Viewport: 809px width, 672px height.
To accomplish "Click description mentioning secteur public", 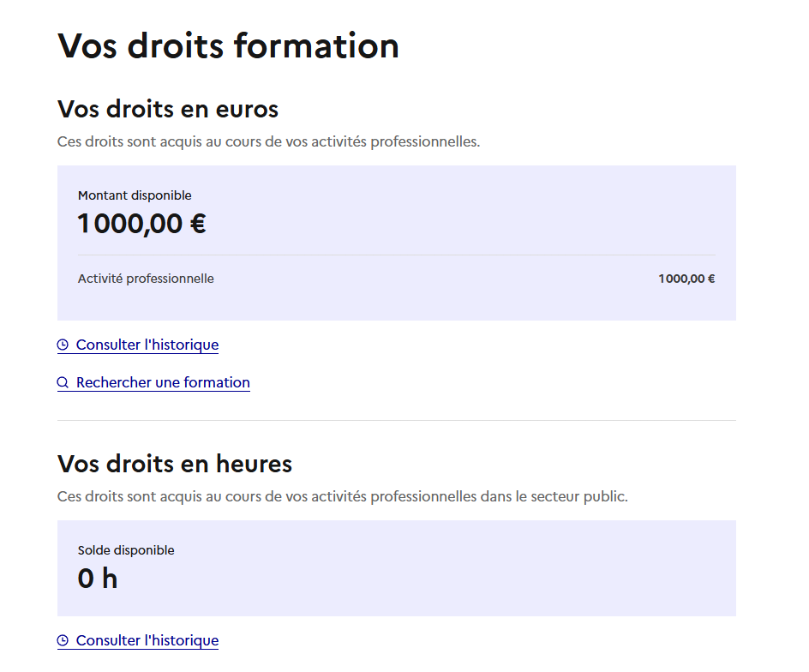I will coord(343,496).
